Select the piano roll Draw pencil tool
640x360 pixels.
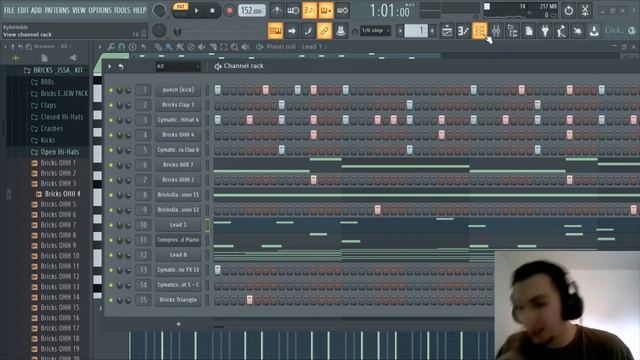(x=158, y=47)
